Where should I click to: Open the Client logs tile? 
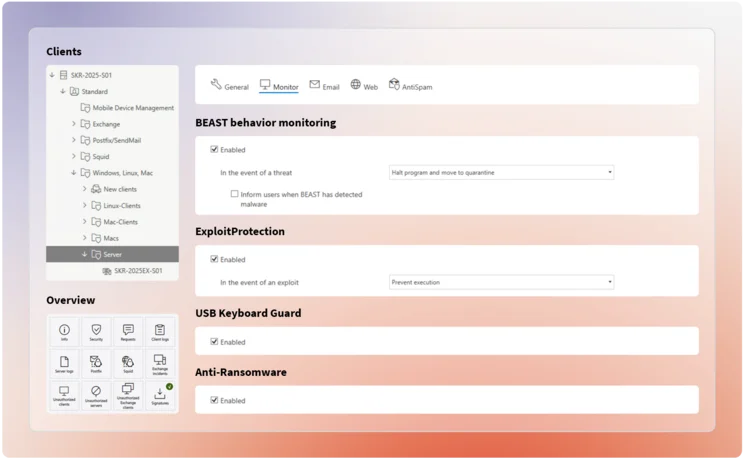click(160, 332)
